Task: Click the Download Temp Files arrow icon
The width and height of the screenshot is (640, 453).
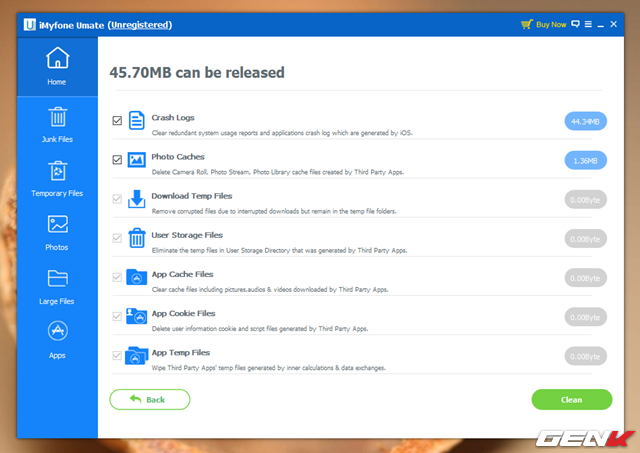Action: pos(137,199)
